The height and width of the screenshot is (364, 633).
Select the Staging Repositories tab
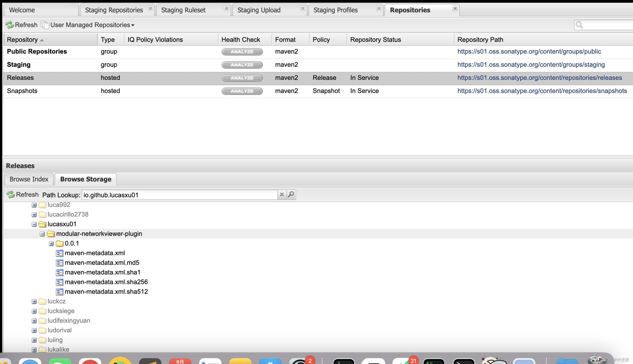coord(114,10)
